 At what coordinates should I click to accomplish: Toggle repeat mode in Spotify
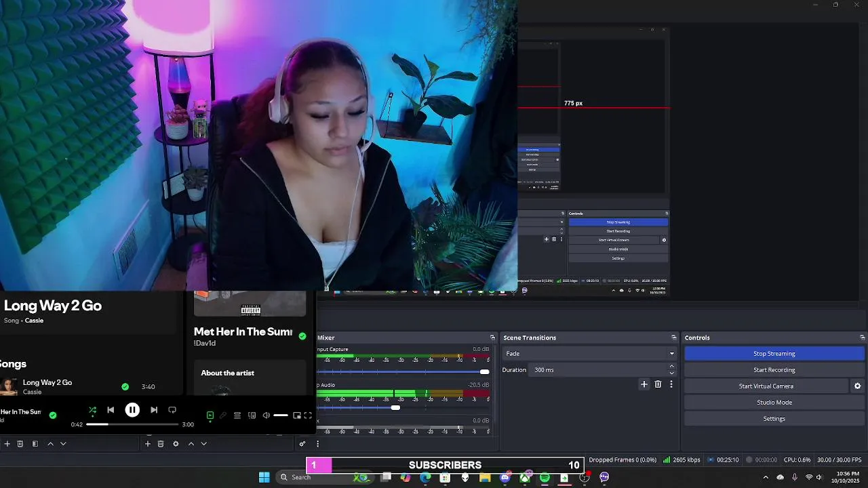172,410
